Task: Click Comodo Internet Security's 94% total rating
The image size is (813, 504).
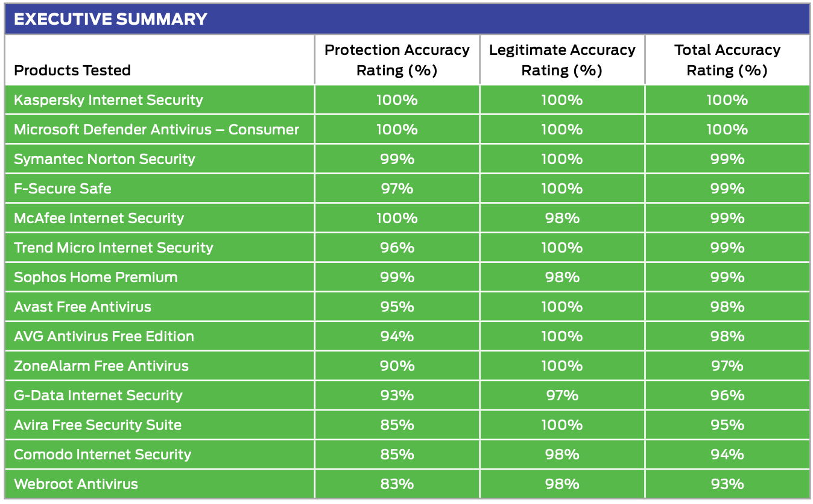Action: click(x=727, y=455)
